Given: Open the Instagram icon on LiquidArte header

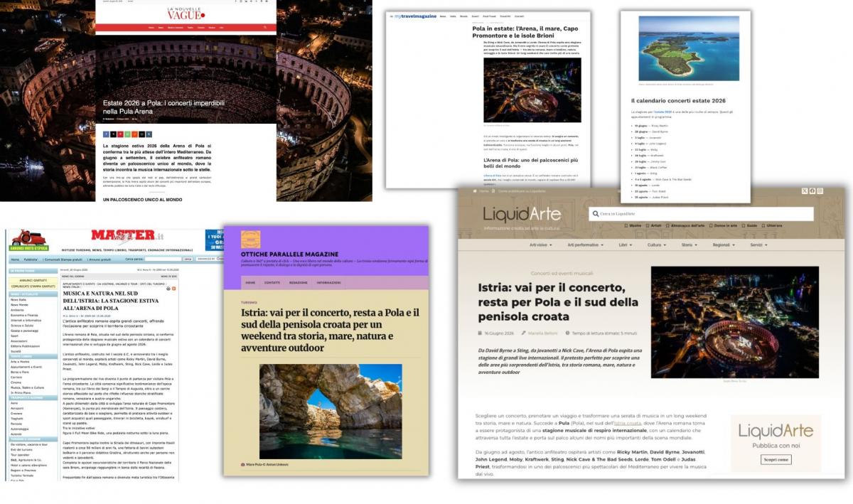Looking at the screenshot, I should tap(820, 191).
